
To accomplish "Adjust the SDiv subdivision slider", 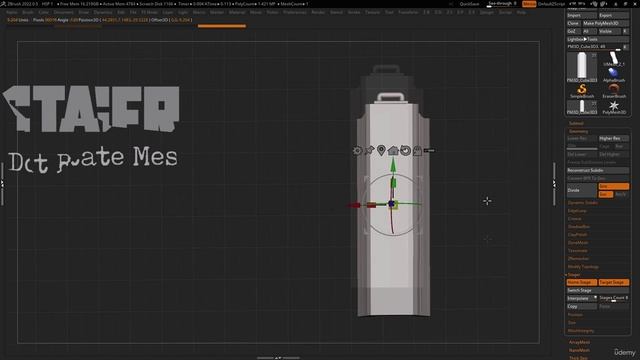I will (x=582, y=147).
